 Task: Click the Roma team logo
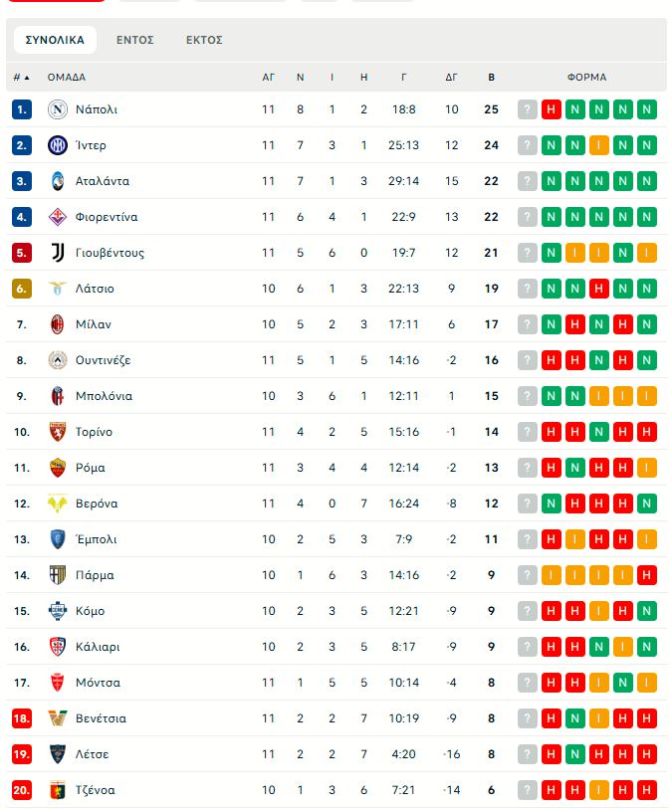click(57, 468)
